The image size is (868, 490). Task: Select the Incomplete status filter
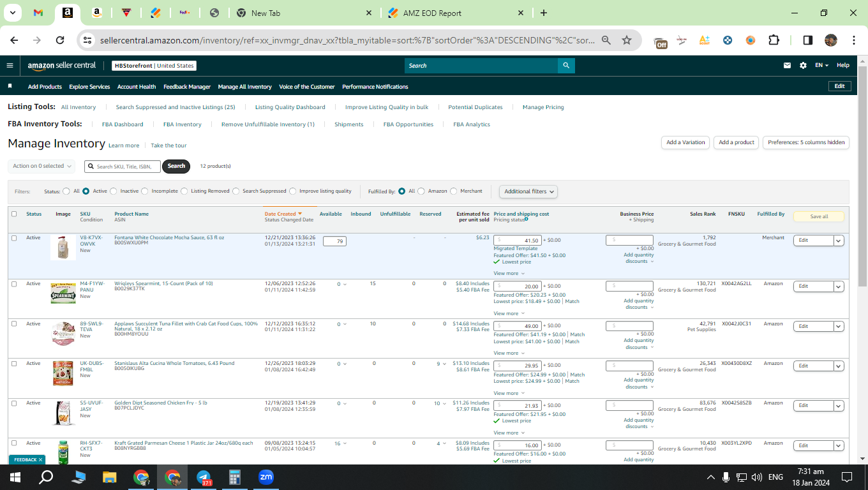[145, 191]
